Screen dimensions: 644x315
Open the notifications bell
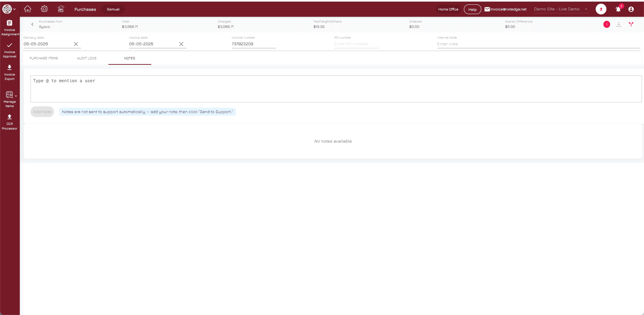(x=618, y=9)
